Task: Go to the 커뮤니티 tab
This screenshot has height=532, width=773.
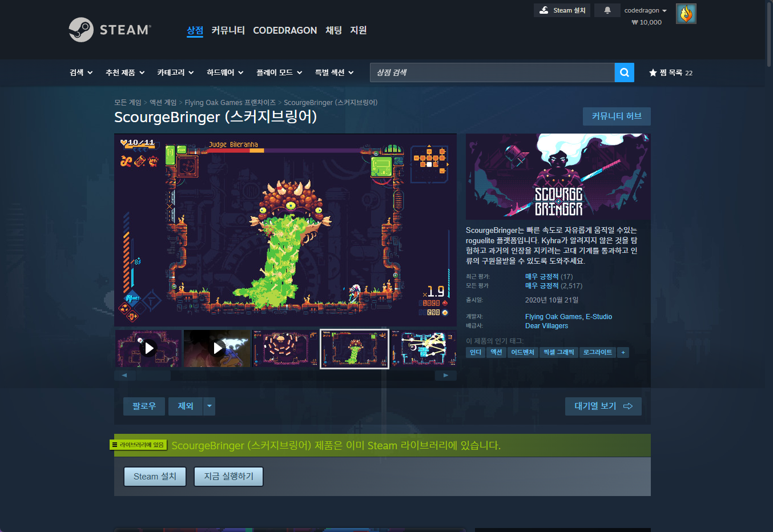Action: point(228,30)
